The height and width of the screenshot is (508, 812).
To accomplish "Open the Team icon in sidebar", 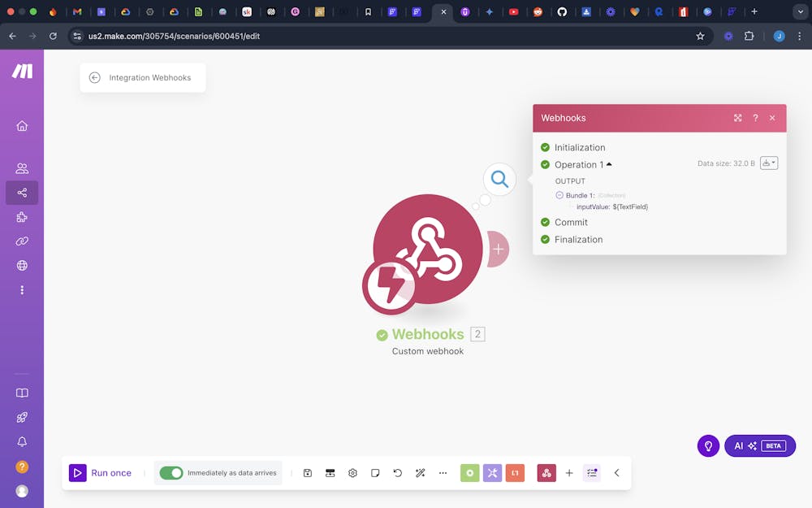I will coord(22,168).
